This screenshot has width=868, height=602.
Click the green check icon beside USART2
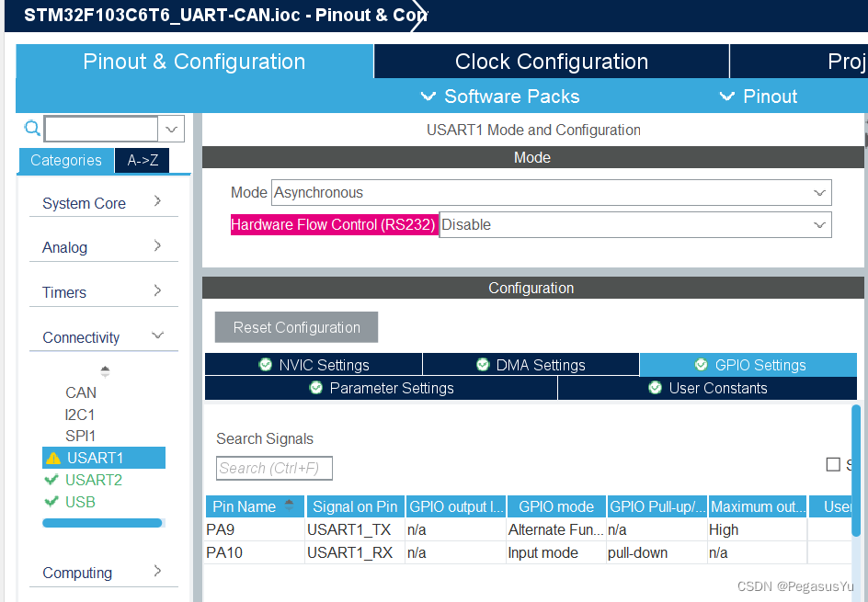(52, 480)
